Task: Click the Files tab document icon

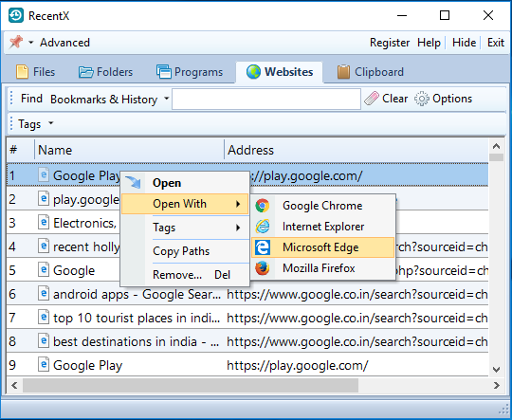Action: (x=22, y=72)
